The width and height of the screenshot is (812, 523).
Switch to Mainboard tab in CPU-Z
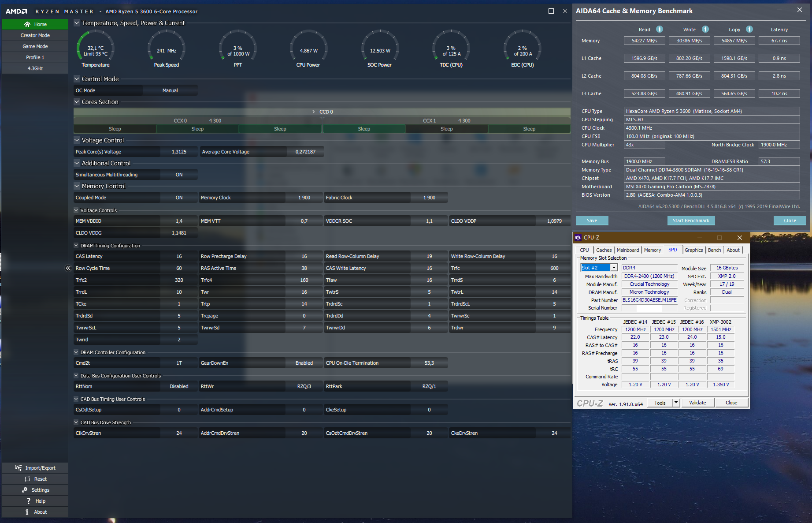tap(628, 250)
